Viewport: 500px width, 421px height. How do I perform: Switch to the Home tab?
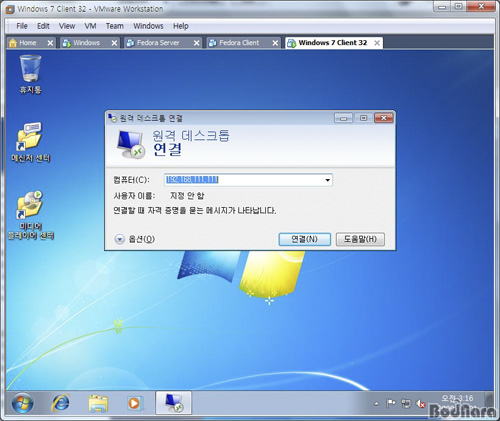point(27,43)
